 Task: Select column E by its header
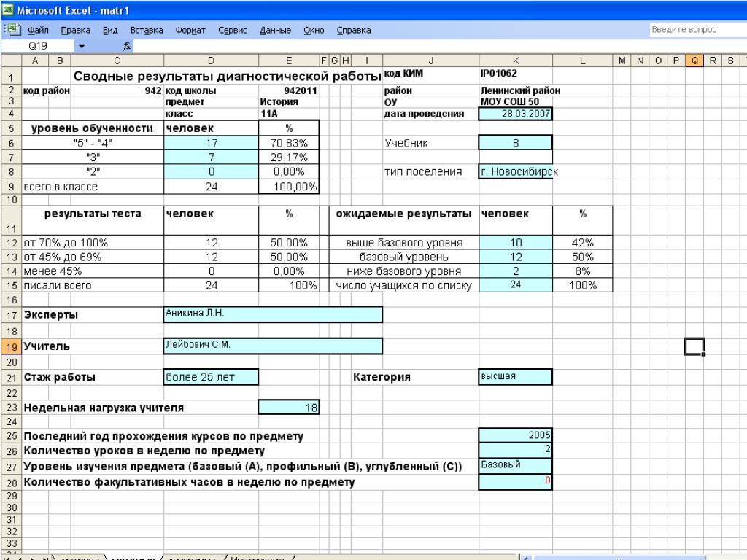(x=289, y=61)
